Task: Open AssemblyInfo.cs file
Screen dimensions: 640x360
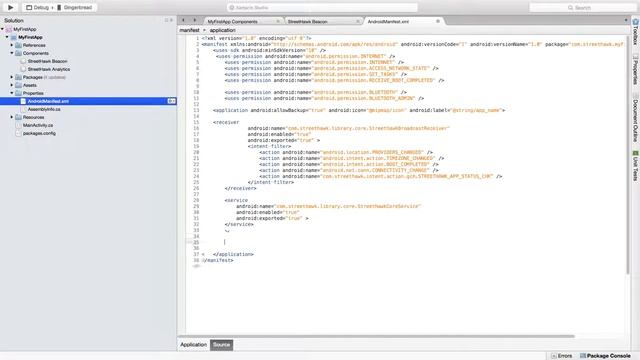Action: tap(44, 109)
